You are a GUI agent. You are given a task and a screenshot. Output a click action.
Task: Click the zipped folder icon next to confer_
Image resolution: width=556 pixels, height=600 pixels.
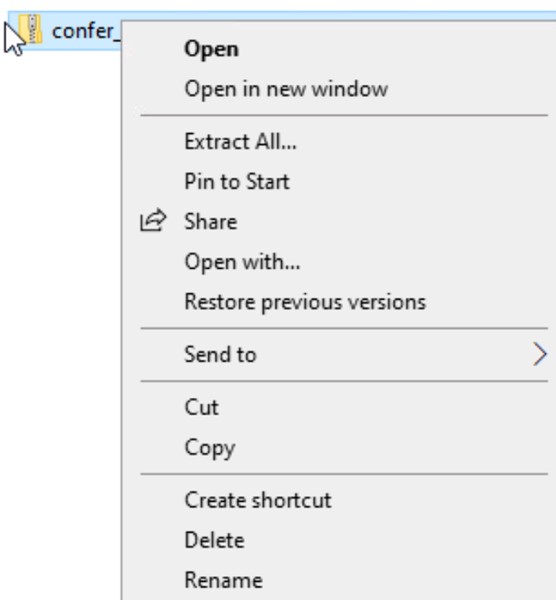click(x=30, y=29)
